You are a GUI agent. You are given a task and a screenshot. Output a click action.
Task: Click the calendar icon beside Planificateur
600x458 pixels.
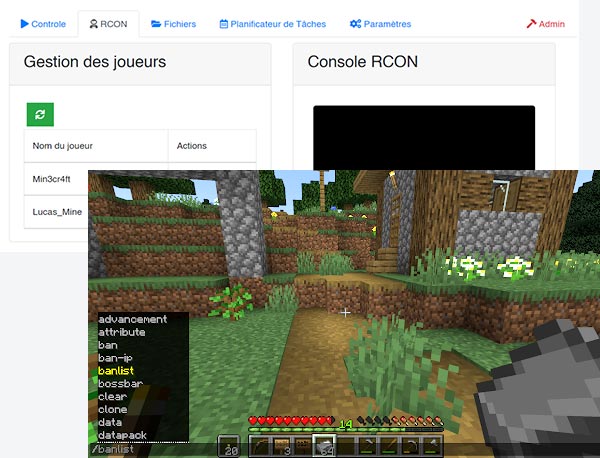223,24
